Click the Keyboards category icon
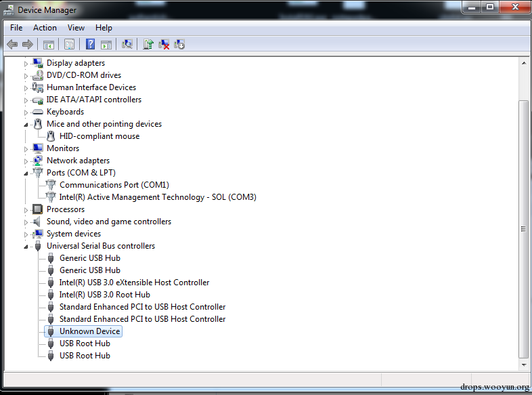The width and height of the screenshot is (532, 395). click(x=38, y=112)
